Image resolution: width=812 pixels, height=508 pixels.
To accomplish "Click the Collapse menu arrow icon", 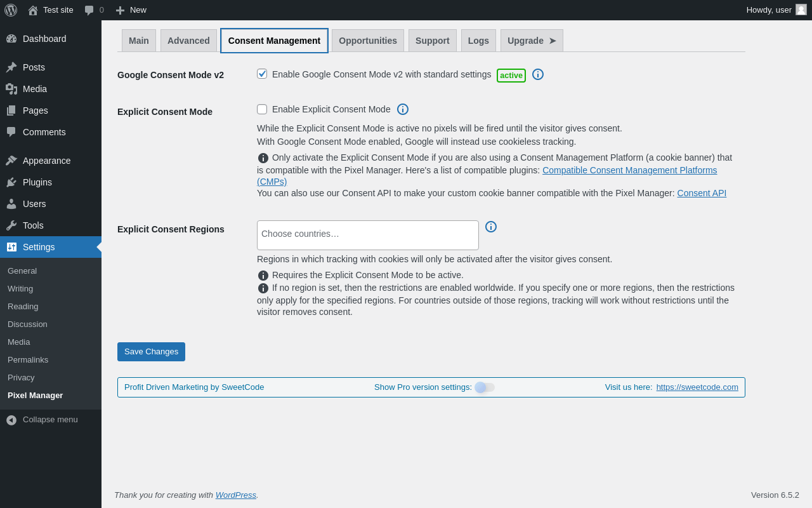I will [11, 420].
